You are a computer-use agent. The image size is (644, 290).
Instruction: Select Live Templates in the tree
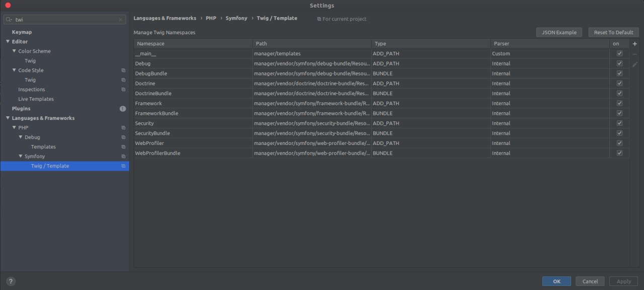tap(36, 99)
